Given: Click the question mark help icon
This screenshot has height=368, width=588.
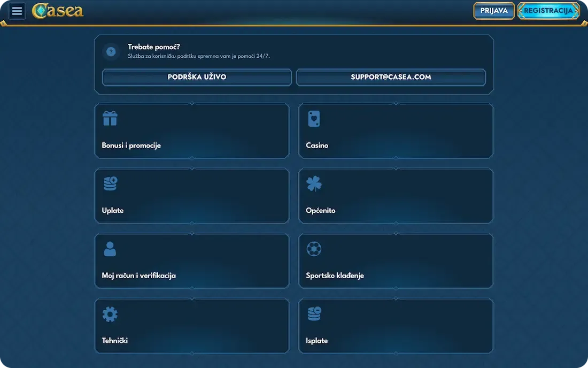Looking at the screenshot, I should 111,52.
